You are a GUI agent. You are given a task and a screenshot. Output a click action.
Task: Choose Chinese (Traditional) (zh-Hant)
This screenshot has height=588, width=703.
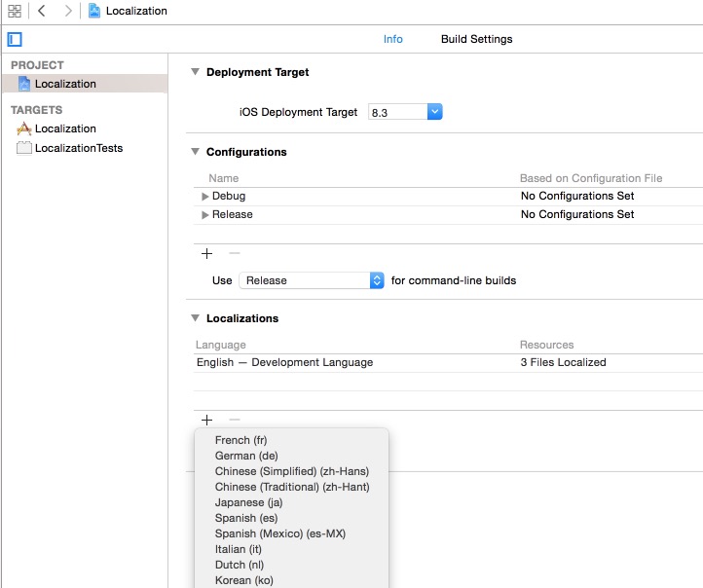pos(291,487)
